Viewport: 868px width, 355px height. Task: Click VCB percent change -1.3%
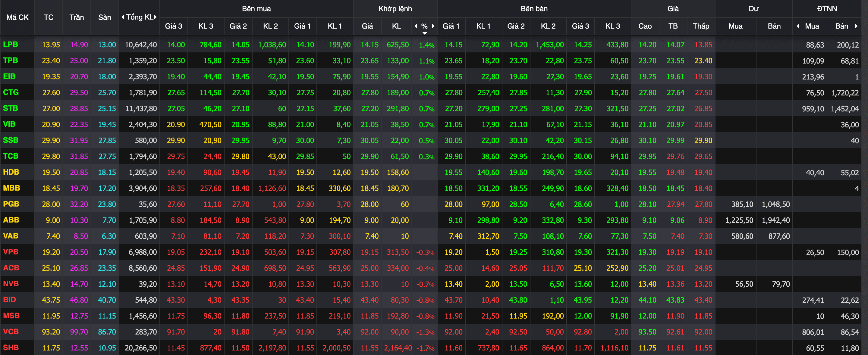(x=425, y=332)
